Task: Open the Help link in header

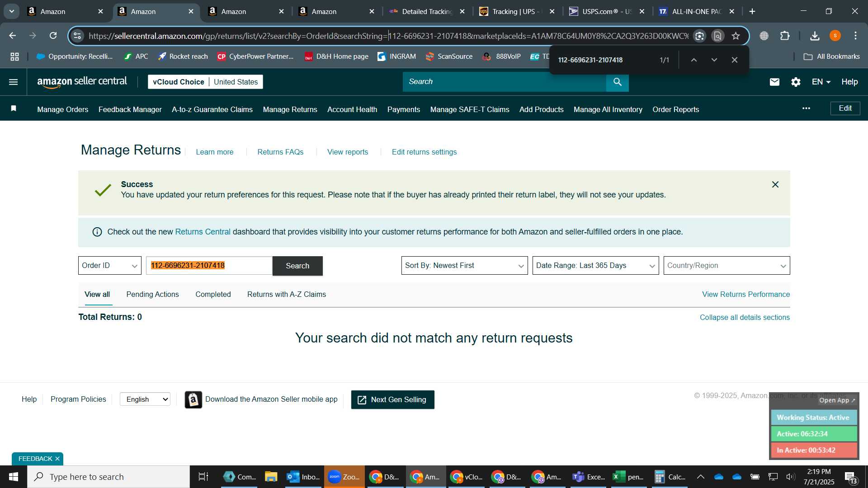Action: [x=849, y=82]
